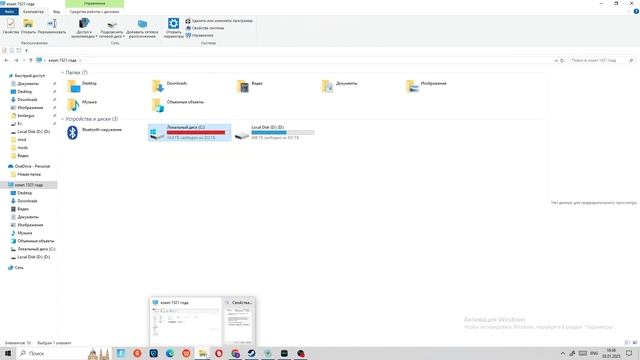Click the File Explorer taskbar icon
640x360 pixels.
tap(202, 353)
